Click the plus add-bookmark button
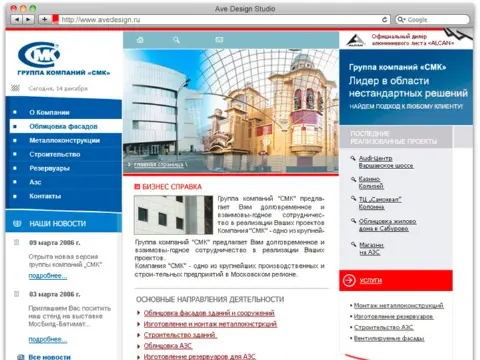Image resolution: width=480 pixels, height=360 pixels. coord(44,20)
